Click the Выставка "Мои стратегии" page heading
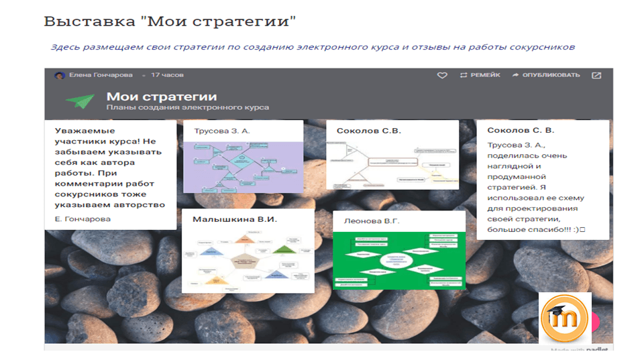This screenshot has height=362, width=644. (x=170, y=21)
